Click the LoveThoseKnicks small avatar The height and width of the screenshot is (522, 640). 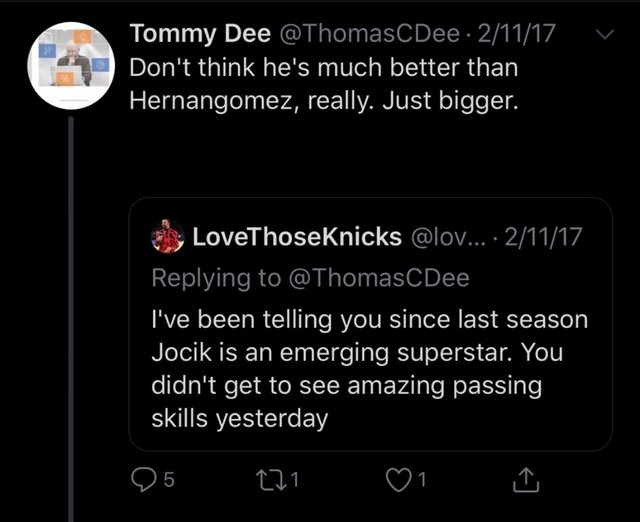click(166, 237)
